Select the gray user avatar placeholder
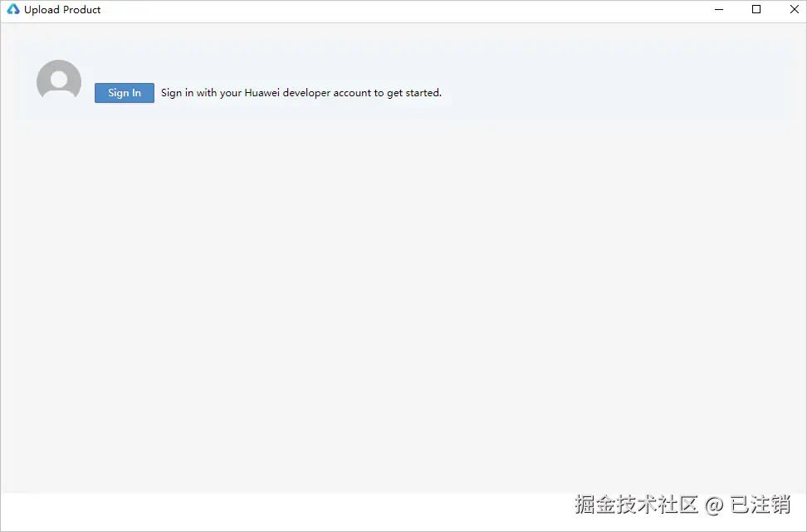 (x=59, y=80)
